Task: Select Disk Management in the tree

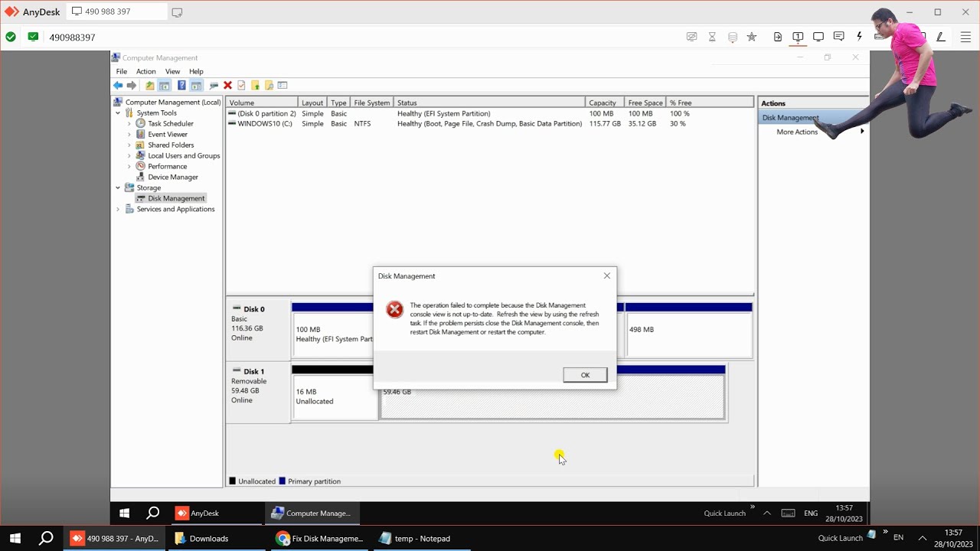Action: click(176, 198)
